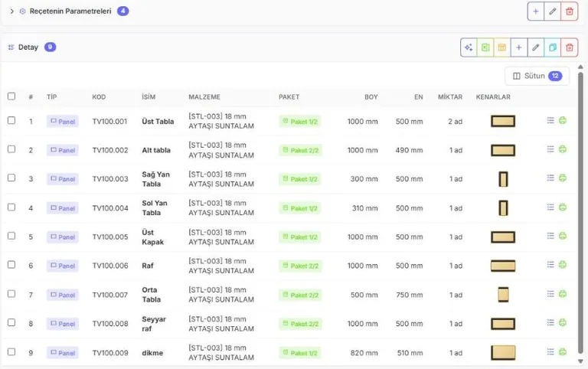Select checkbox of Sağ Yan Tabla row
The height and width of the screenshot is (369, 588).
tap(11, 178)
